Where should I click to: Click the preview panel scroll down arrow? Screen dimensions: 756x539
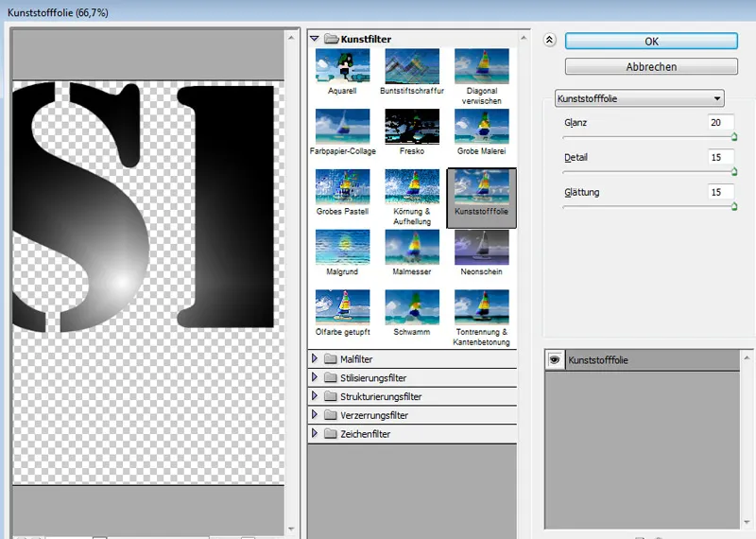tap(291, 530)
